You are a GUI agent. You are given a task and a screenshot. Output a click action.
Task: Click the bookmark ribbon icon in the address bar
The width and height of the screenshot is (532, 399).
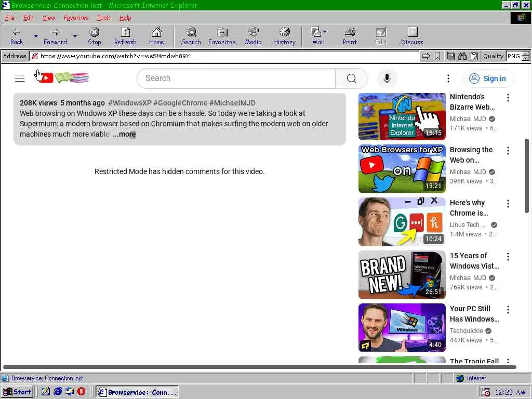[437, 56]
